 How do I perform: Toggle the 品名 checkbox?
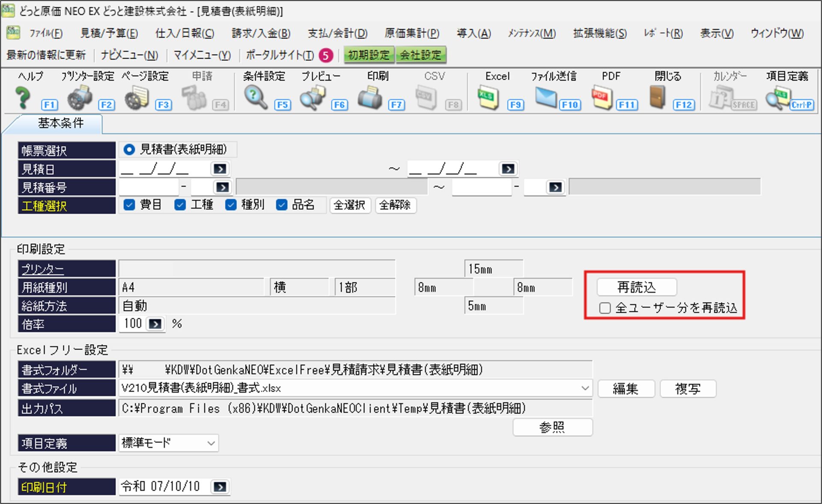pos(281,205)
